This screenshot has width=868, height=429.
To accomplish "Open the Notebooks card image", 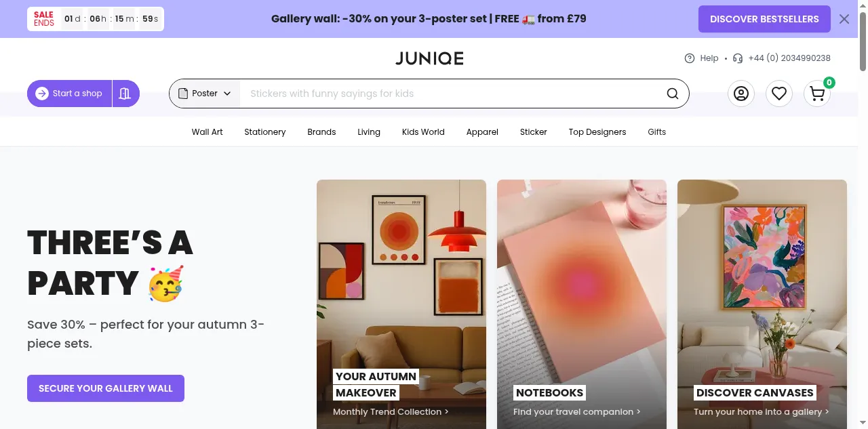I will [x=582, y=304].
